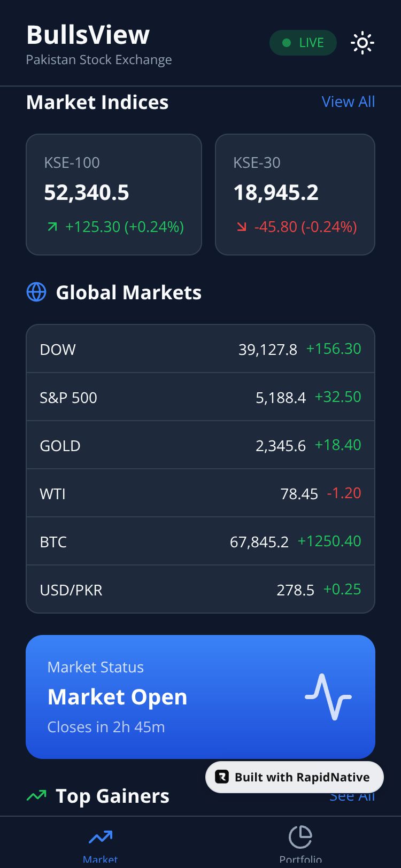
Task: Open View All market indices
Action: click(x=348, y=102)
